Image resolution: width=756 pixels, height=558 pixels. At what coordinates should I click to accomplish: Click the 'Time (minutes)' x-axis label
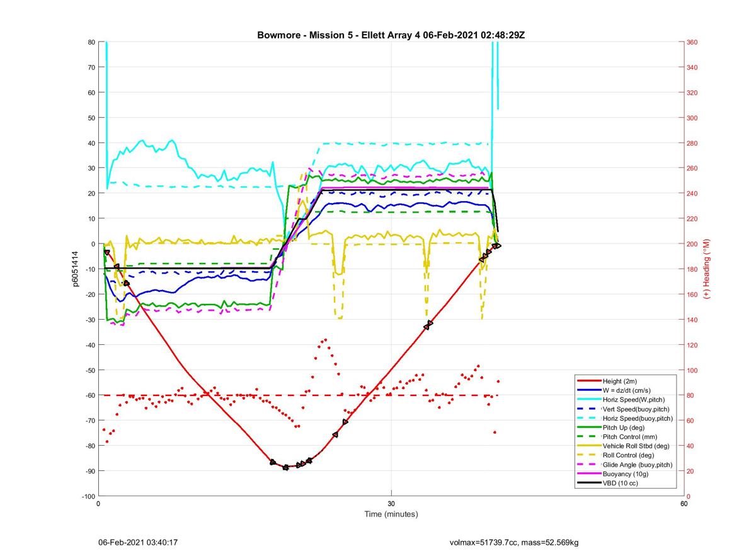click(x=391, y=514)
